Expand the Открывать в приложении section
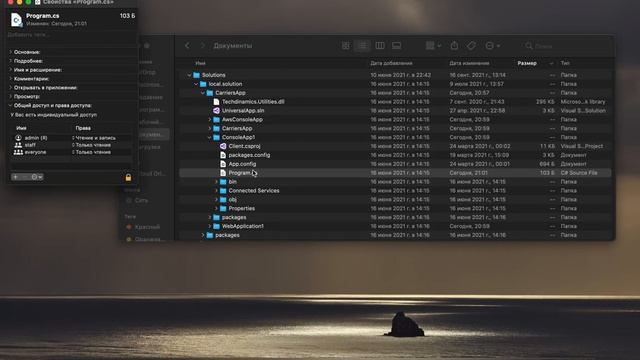Image resolution: width=640 pixels, height=360 pixels. tap(11, 88)
